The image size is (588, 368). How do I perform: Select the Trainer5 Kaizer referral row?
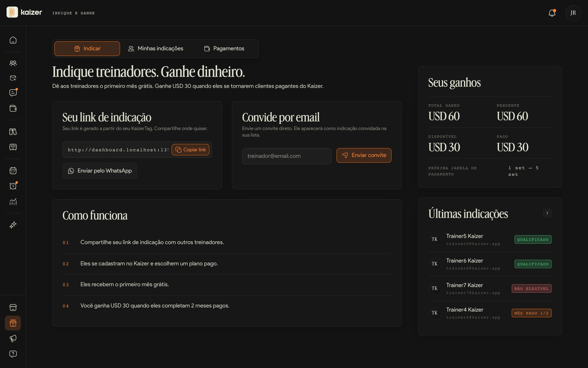click(490, 239)
